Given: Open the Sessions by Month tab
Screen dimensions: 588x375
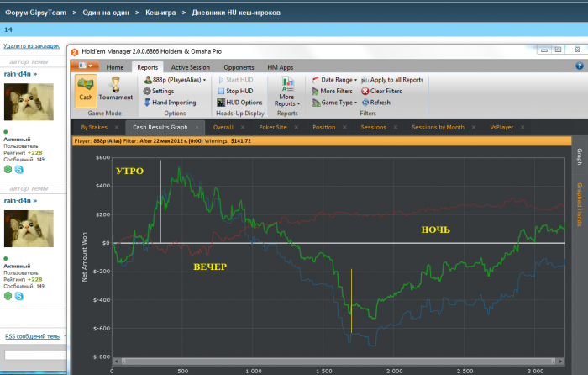Looking at the screenshot, I should (x=438, y=127).
